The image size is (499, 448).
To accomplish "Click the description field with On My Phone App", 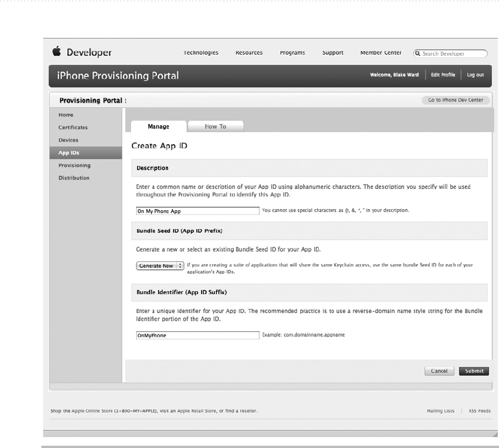I will [x=198, y=211].
